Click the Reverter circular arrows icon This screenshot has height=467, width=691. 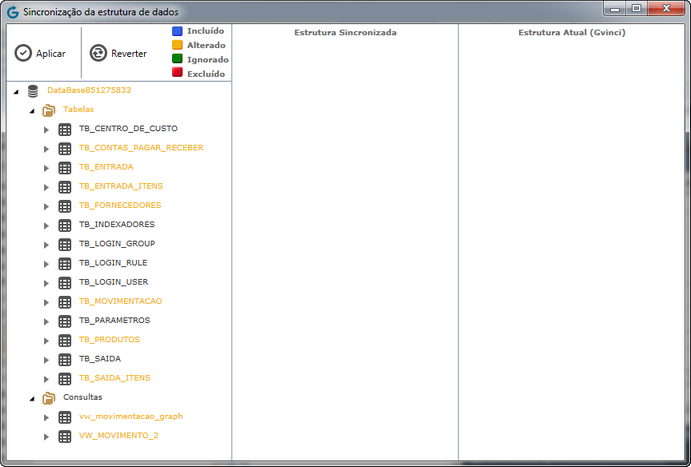coord(98,53)
